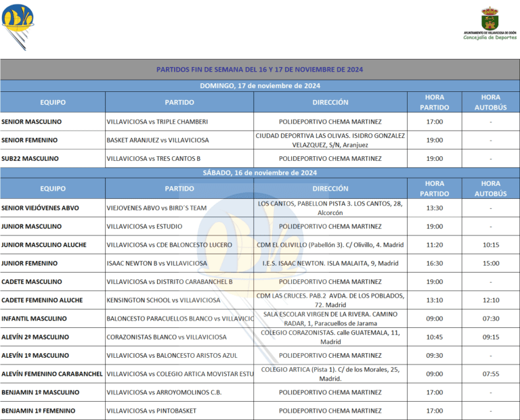Click the 'ALEVÍN 2º MASCULINO' team cell
Viewport: 520px width, 420px height.
[x=52, y=337]
